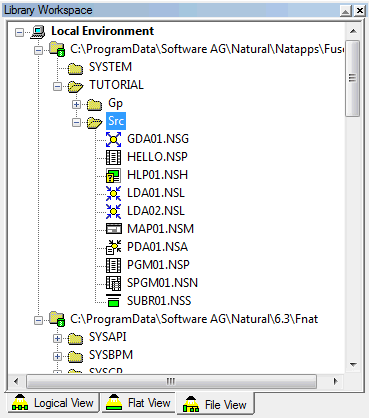This screenshot has height=418, width=369.
Task: Select the HLP01.NSH file name
Action: point(157,175)
